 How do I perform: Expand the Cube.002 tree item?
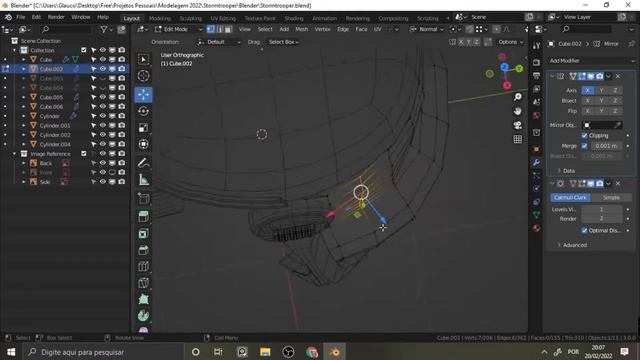point(24,69)
